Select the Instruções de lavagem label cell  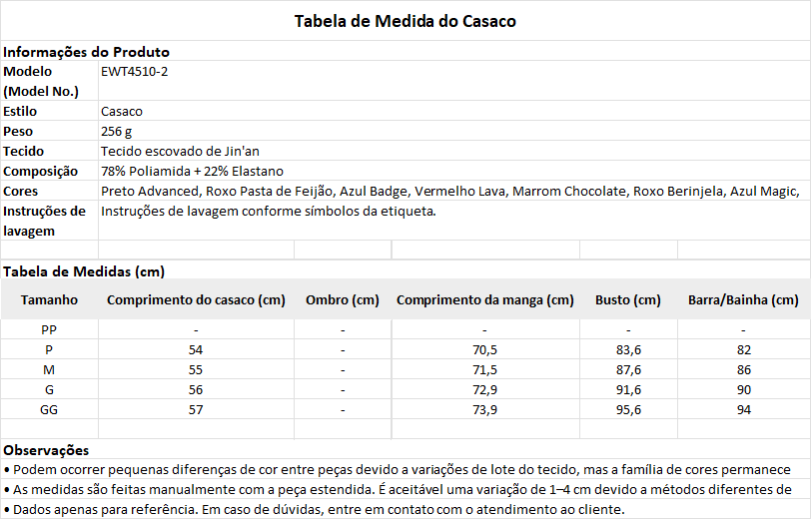coord(49,221)
